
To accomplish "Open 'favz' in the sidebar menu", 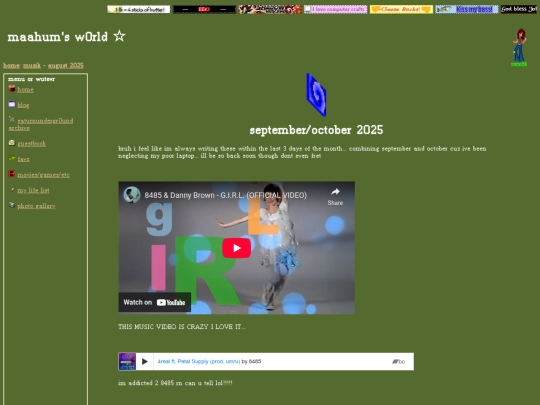I will [23, 159].
